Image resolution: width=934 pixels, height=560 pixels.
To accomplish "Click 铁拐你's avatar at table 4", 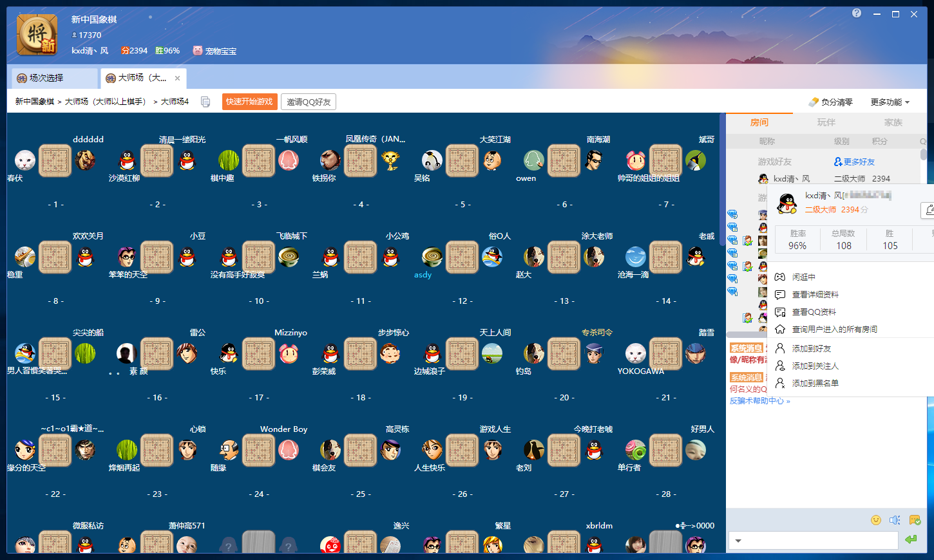I will point(330,160).
